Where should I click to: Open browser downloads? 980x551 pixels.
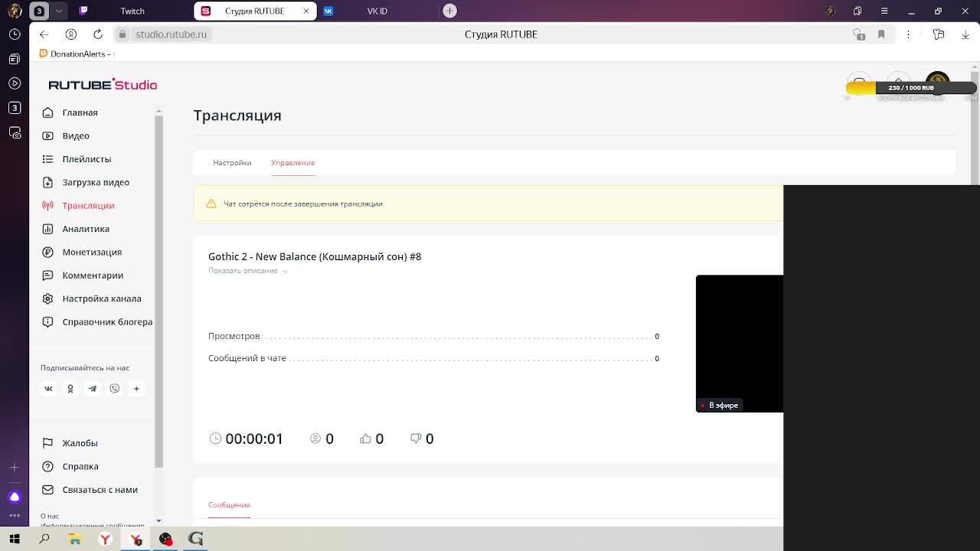point(965,34)
